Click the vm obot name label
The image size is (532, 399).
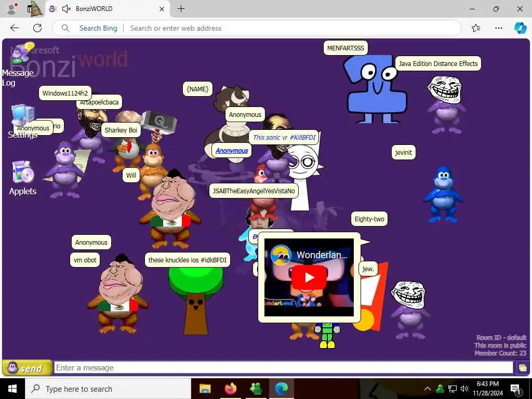click(x=85, y=260)
